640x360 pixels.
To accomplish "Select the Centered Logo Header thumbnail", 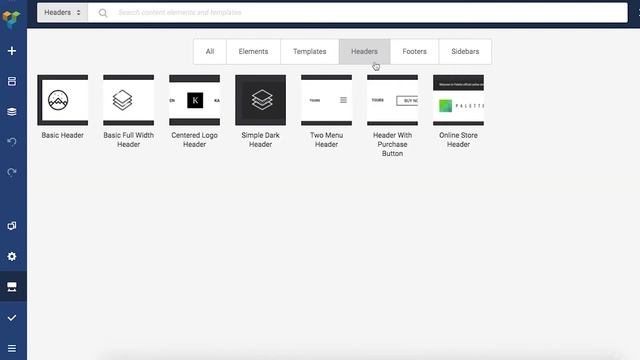I will (195, 100).
